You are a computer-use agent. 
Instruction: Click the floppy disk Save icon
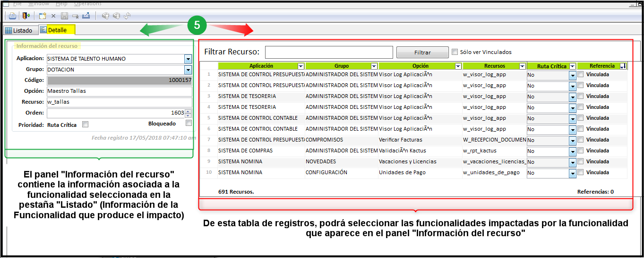click(x=64, y=16)
